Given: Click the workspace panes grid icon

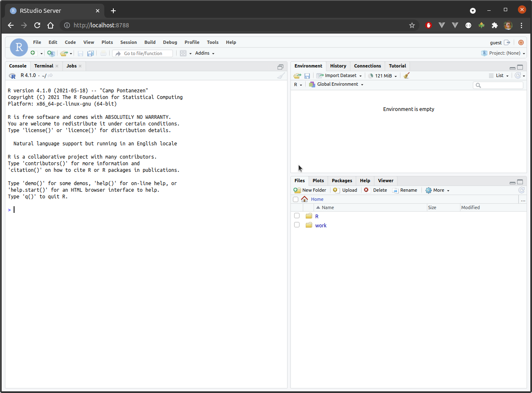Looking at the screenshot, I should pyautogui.click(x=183, y=53).
